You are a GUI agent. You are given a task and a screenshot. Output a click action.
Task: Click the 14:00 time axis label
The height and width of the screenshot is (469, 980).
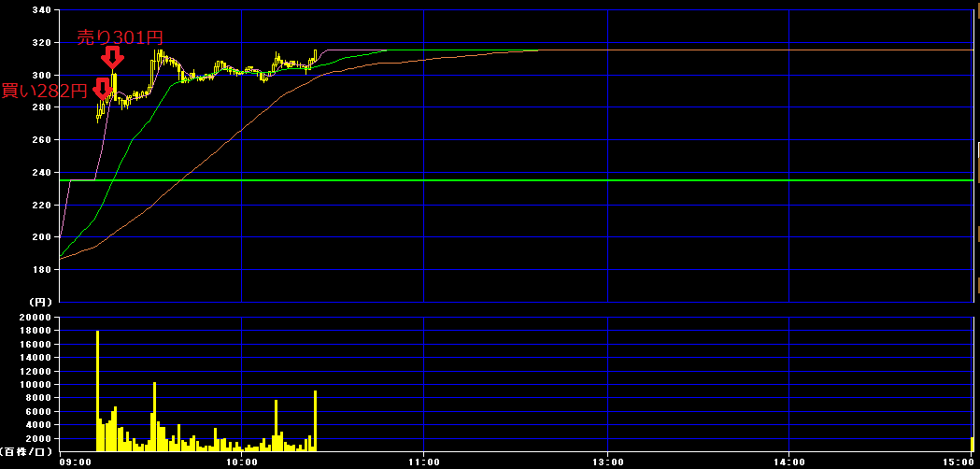pyautogui.click(x=788, y=462)
